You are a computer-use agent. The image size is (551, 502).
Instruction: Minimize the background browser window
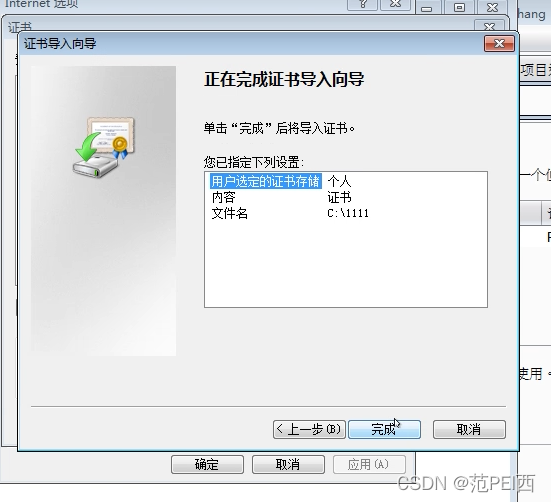click(427, 7)
